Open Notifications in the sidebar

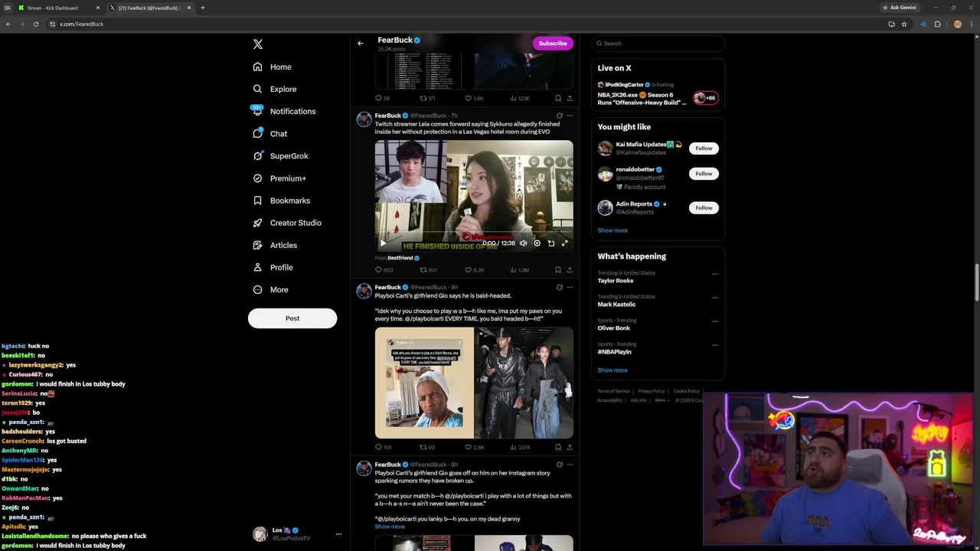pyautogui.click(x=284, y=111)
